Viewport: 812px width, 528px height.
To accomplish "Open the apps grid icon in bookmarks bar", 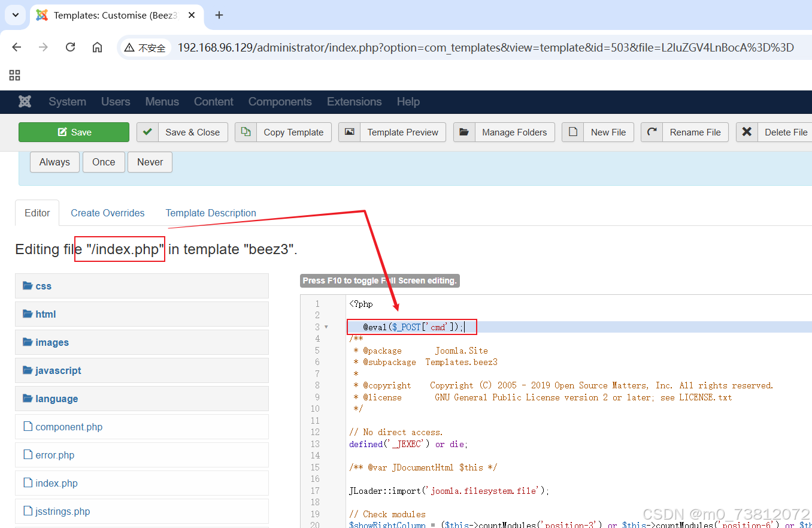I will click(15, 75).
